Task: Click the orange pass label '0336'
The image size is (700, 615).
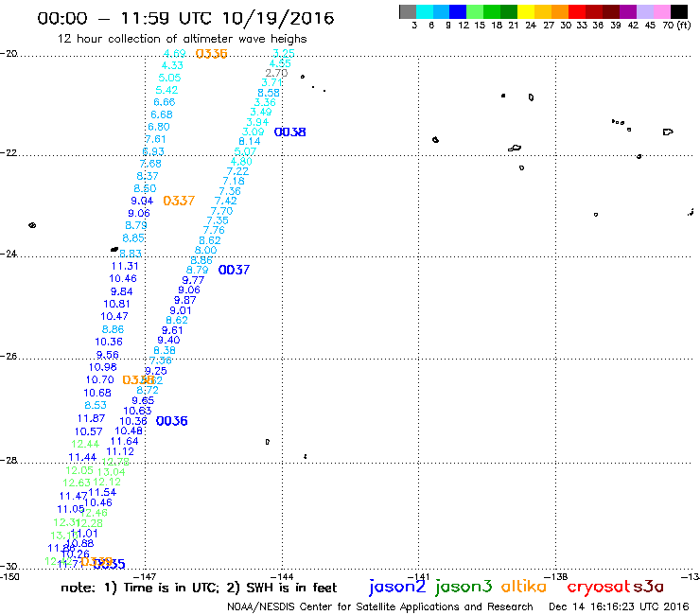Action: (x=212, y=54)
